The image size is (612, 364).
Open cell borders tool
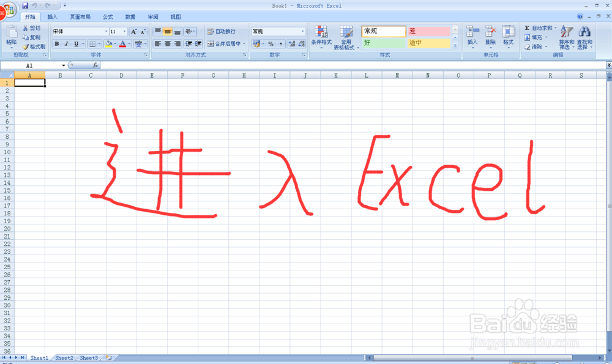click(x=92, y=43)
